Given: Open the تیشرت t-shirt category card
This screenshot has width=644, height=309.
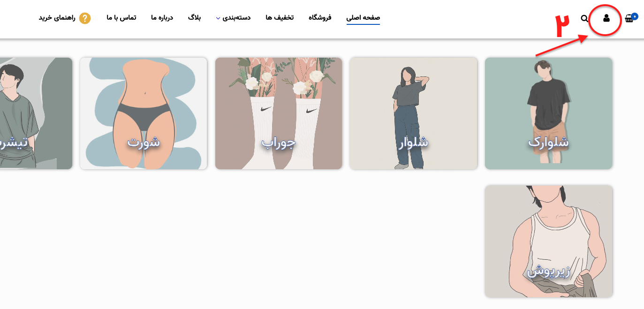Looking at the screenshot, I should tap(36, 113).
